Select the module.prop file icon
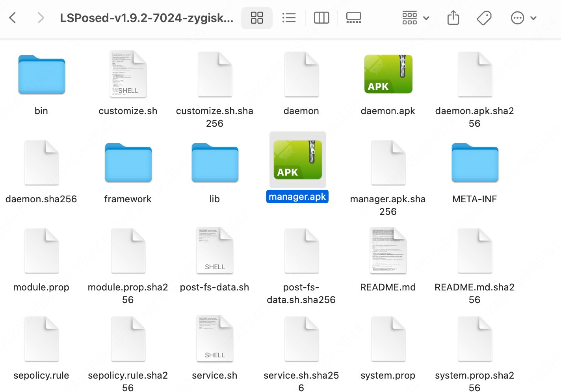Screen dimensions: 561x392 [x=41, y=250]
